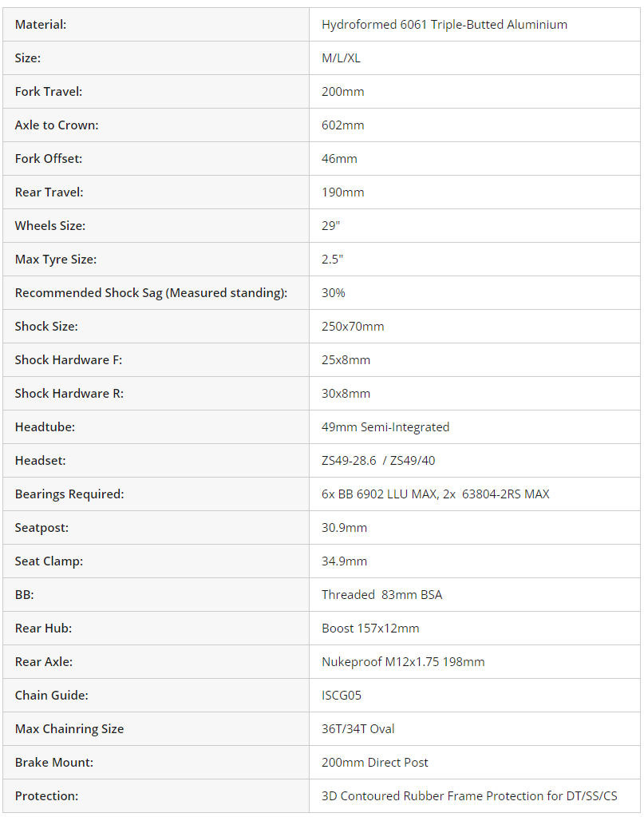This screenshot has width=644, height=817.
Task: Select the ZS49-28.6 / ZS49/40 headset value
Action: pos(378,461)
